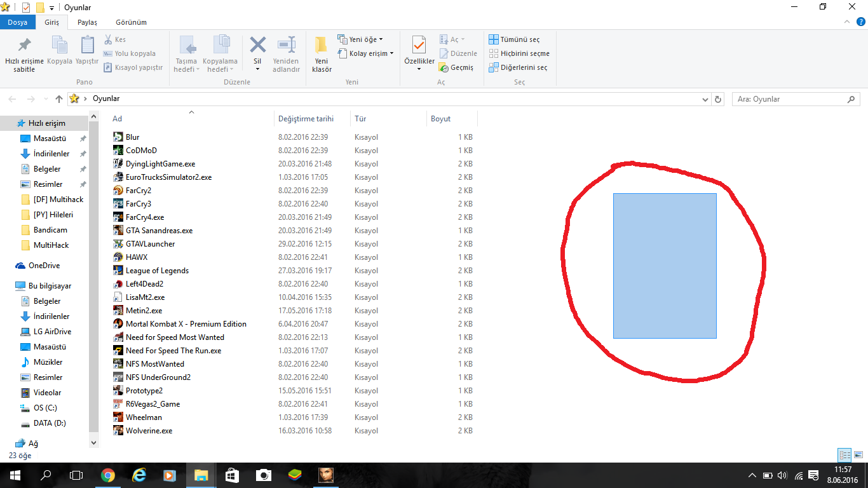Open Chrome from the taskbar
868x488 pixels.
pos(108,475)
